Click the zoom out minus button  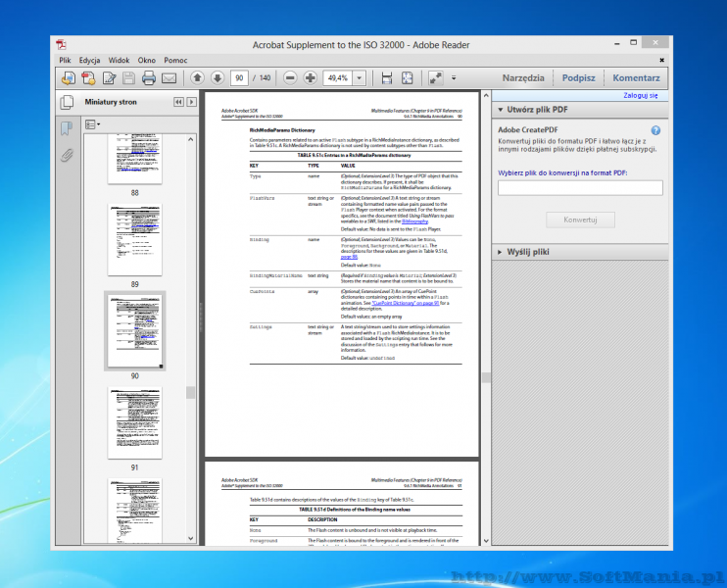click(x=290, y=77)
